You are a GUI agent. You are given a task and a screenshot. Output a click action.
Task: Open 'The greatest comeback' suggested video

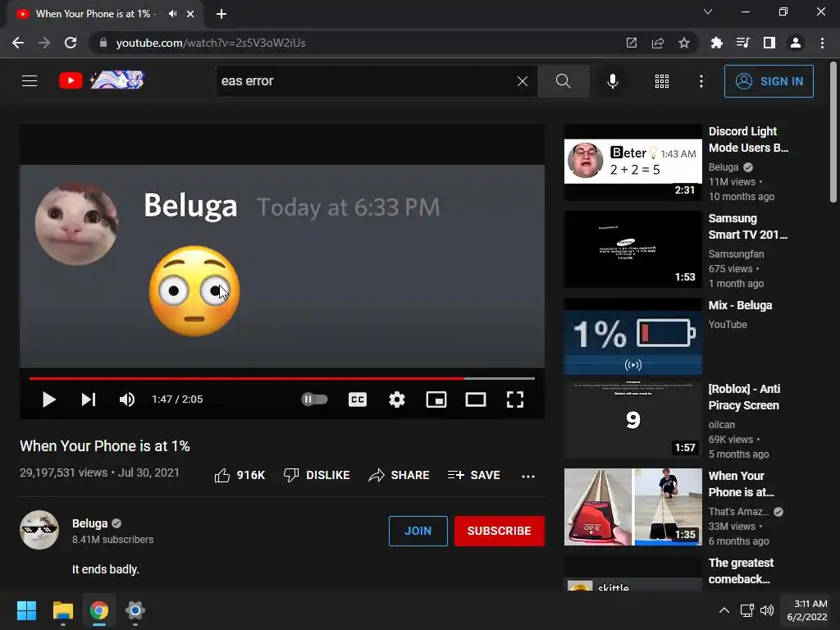coord(741,571)
